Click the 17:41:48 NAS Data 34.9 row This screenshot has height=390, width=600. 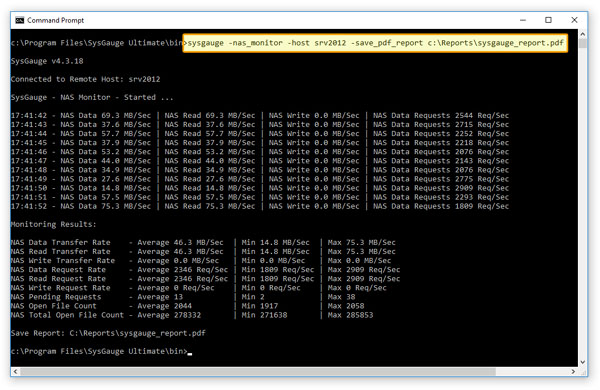pos(260,170)
